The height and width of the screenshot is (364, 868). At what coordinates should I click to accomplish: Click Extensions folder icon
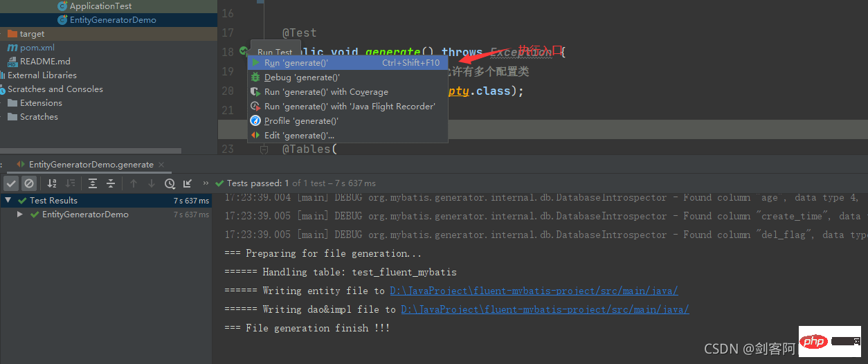pos(12,103)
